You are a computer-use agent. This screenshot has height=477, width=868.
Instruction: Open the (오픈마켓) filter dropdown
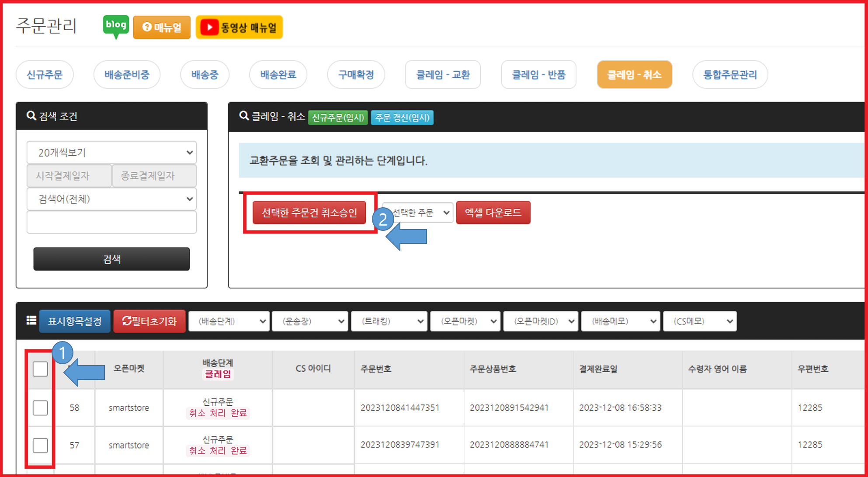coord(465,321)
